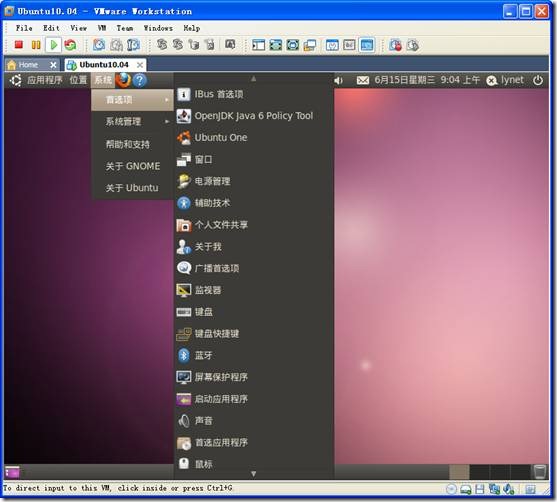Enter Full Screen mode via toolbar icon
The image size is (557, 502).
point(293,45)
